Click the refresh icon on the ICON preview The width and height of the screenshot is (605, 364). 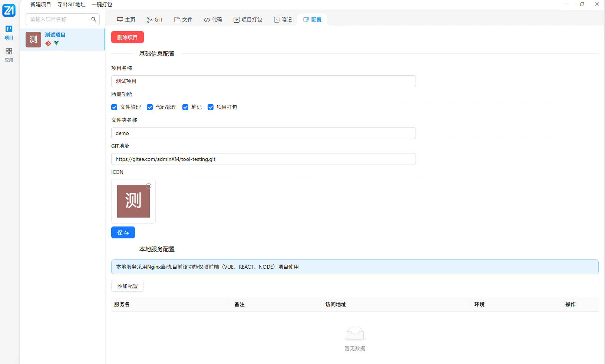click(x=149, y=186)
